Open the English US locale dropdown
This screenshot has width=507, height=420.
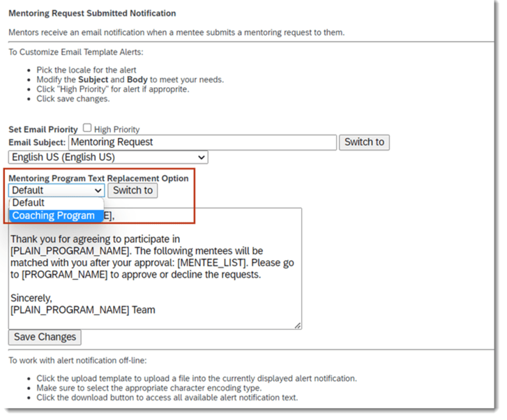coord(108,158)
